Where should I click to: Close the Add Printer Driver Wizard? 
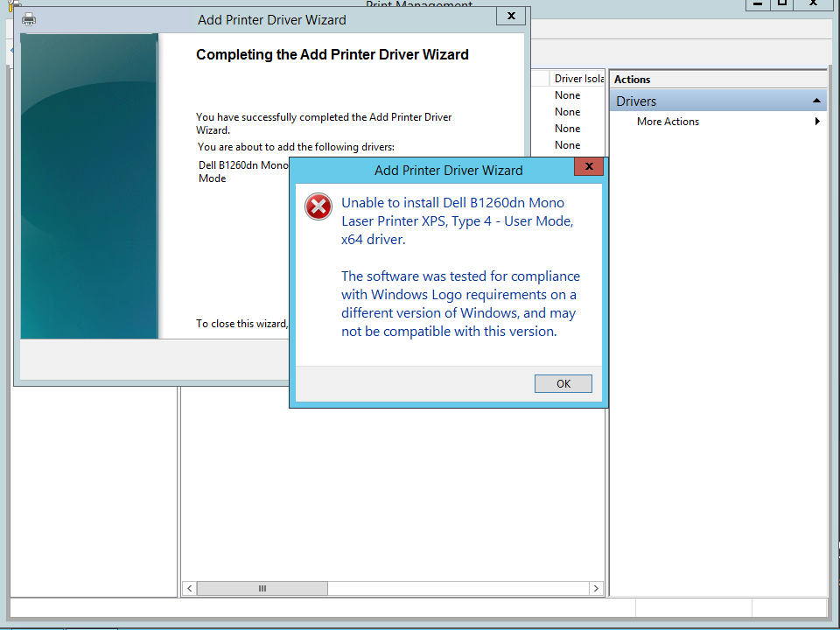pyautogui.click(x=510, y=16)
